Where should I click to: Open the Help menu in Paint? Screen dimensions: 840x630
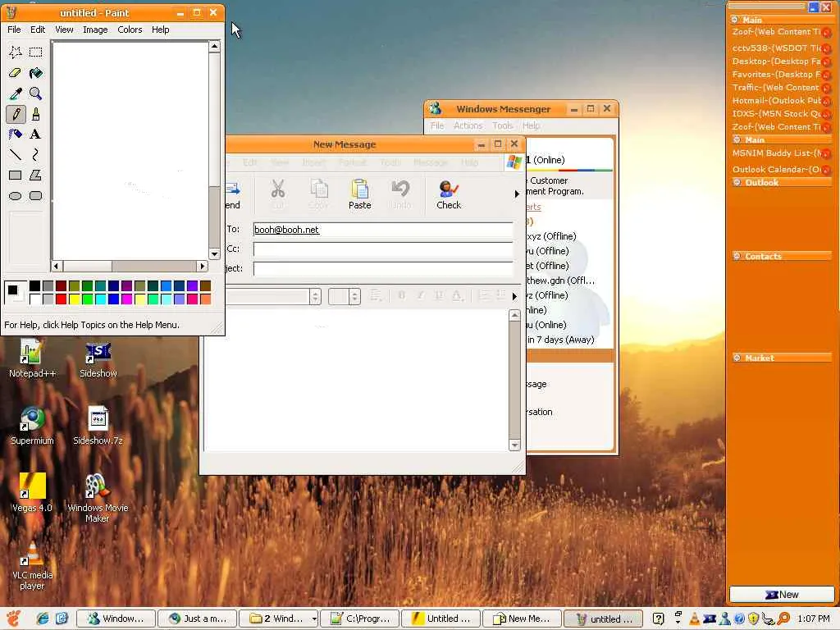coord(160,30)
